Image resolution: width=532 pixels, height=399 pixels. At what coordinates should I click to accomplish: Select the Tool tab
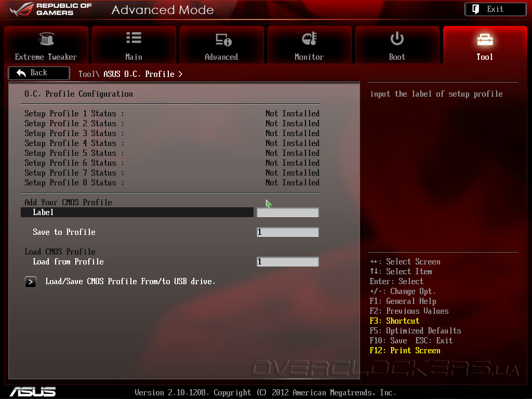485,45
